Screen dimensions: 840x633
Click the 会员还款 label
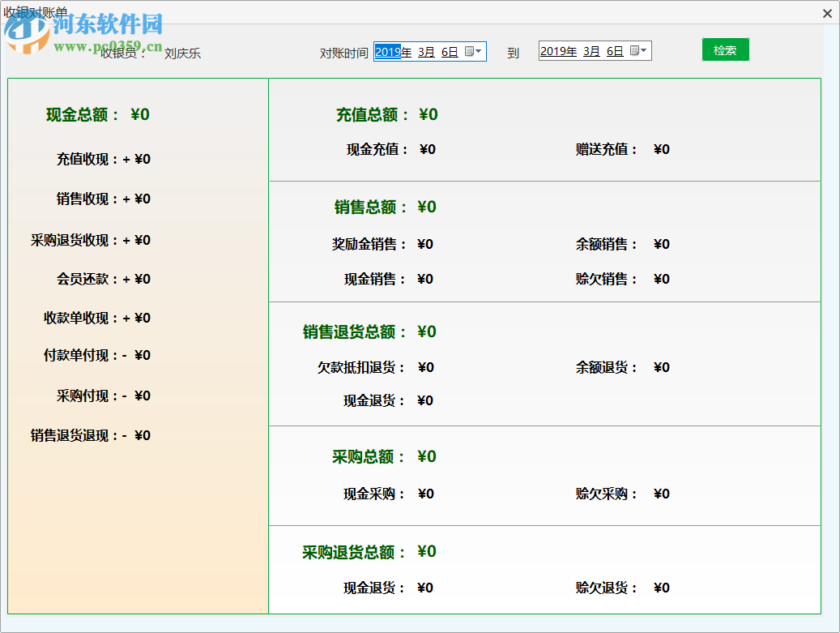(x=83, y=280)
